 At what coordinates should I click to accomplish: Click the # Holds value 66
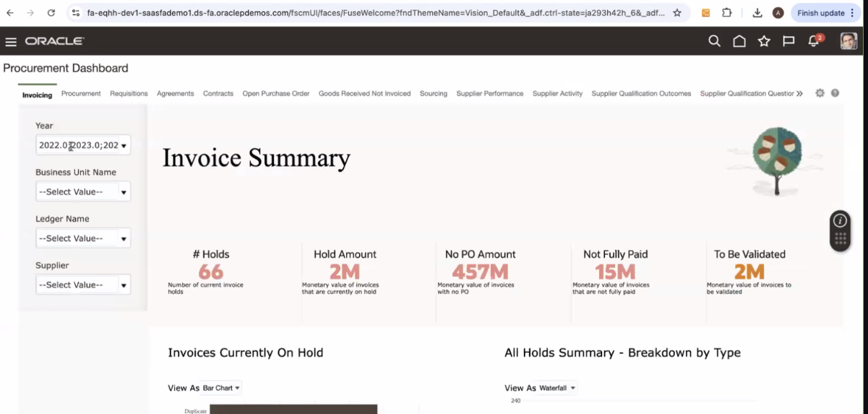[211, 272]
